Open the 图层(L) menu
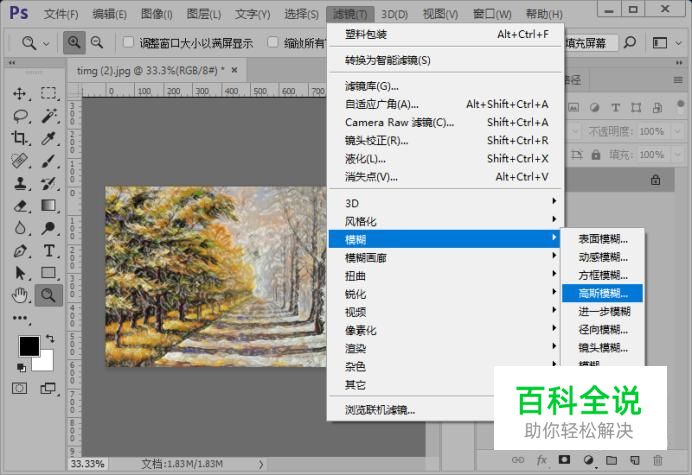The image size is (692, 475). pyautogui.click(x=203, y=14)
